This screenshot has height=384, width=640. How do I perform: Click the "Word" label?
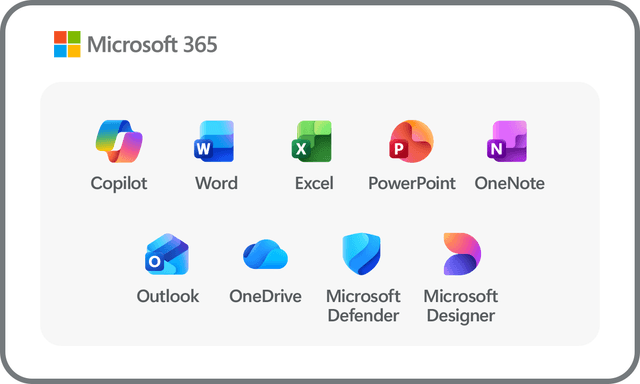point(216,183)
